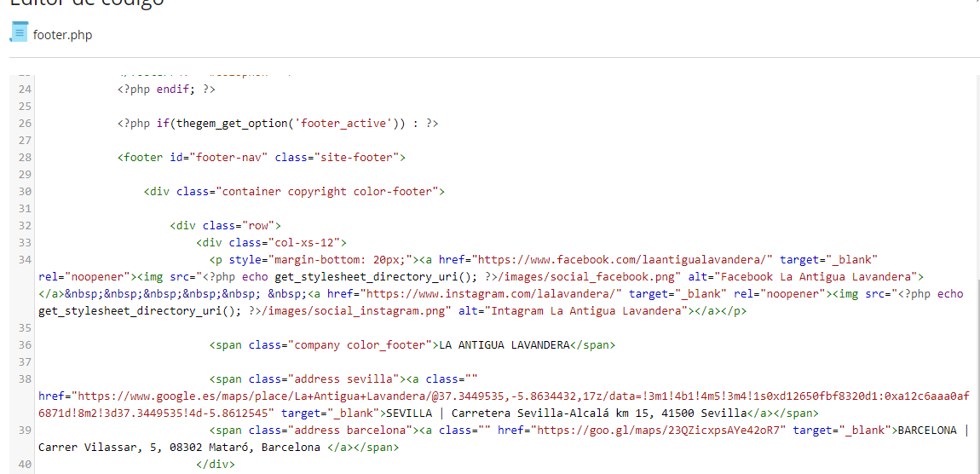Click the goo.gl/maps URL in line 39
This screenshot has height=474, width=980.
[x=662, y=431]
